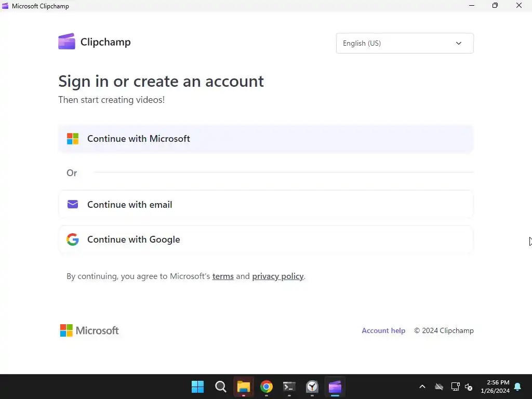Viewport: 532px width, 399px height.
Task: Click the Clipchamp logo icon
Action: point(66,42)
